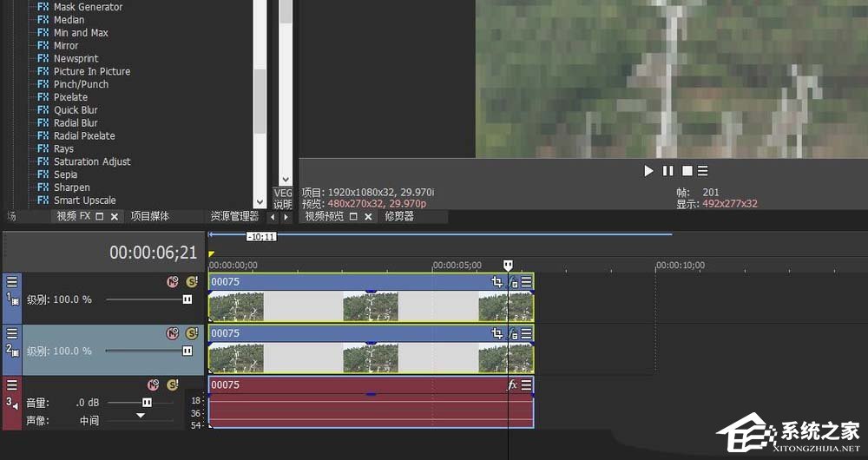
Task: Open the track 3 header more menu
Action: point(11,384)
